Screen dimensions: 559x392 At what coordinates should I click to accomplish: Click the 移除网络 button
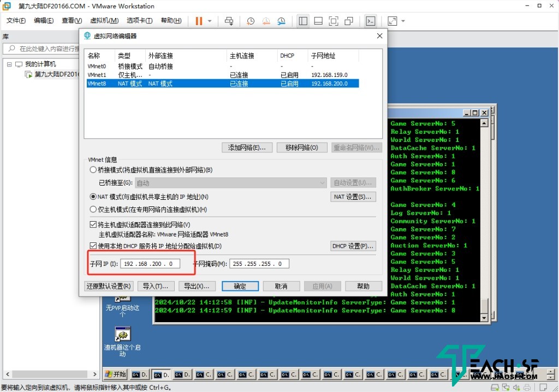coord(302,147)
